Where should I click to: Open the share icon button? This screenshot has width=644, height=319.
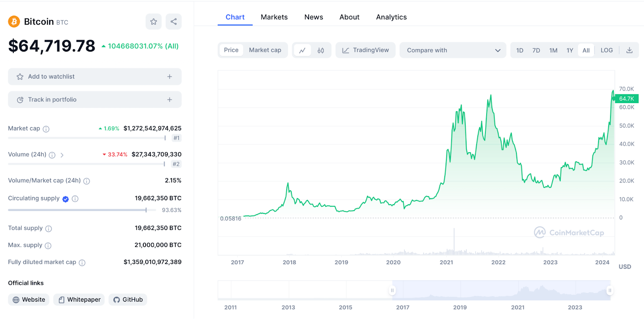[173, 22]
